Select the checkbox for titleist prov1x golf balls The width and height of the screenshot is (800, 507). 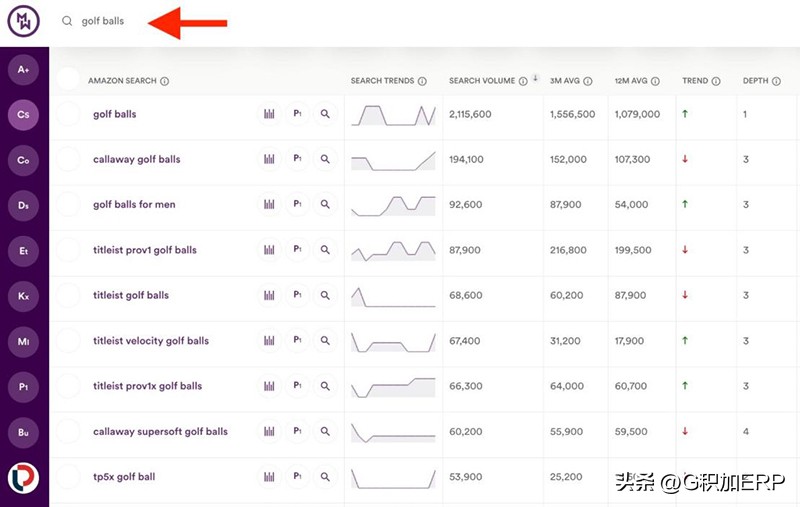click(68, 386)
